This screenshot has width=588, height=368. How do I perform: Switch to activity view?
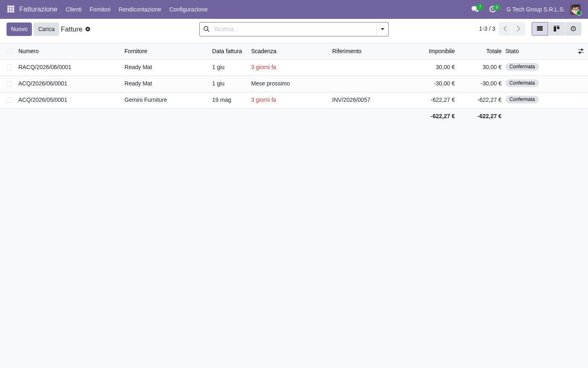click(x=573, y=29)
